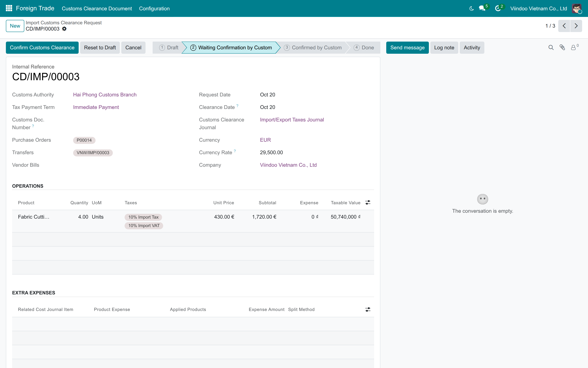Viewport: 588px width, 368px height.
Task: Open Import/Export Taxes Journal link
Action: pos(292,120)
